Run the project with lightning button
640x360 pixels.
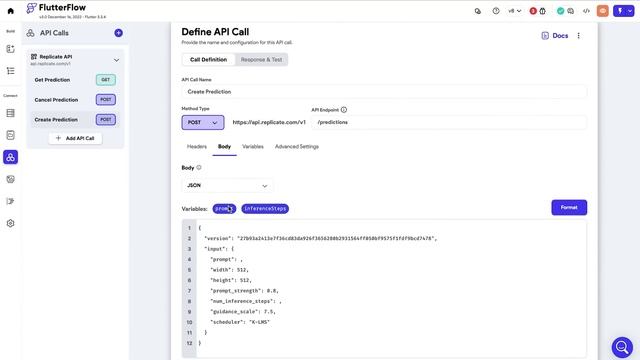[x=620, y=11]
